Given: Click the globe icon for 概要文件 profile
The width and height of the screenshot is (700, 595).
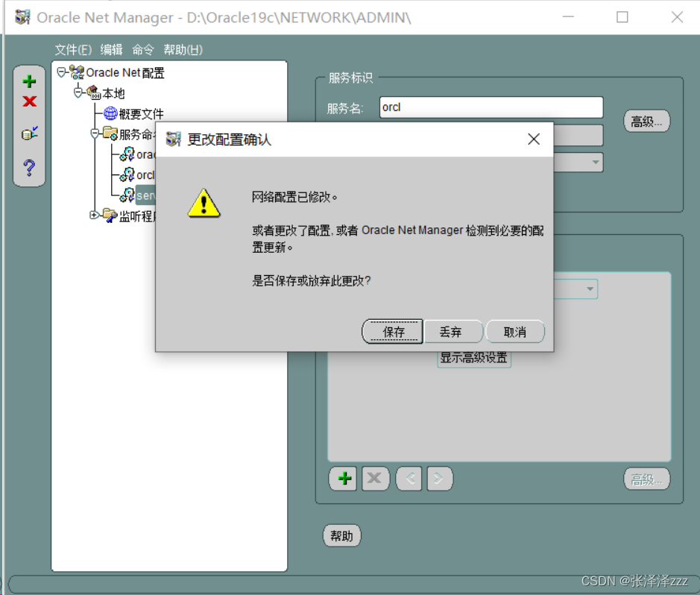Looking at the screenshot, I should 110,113.
